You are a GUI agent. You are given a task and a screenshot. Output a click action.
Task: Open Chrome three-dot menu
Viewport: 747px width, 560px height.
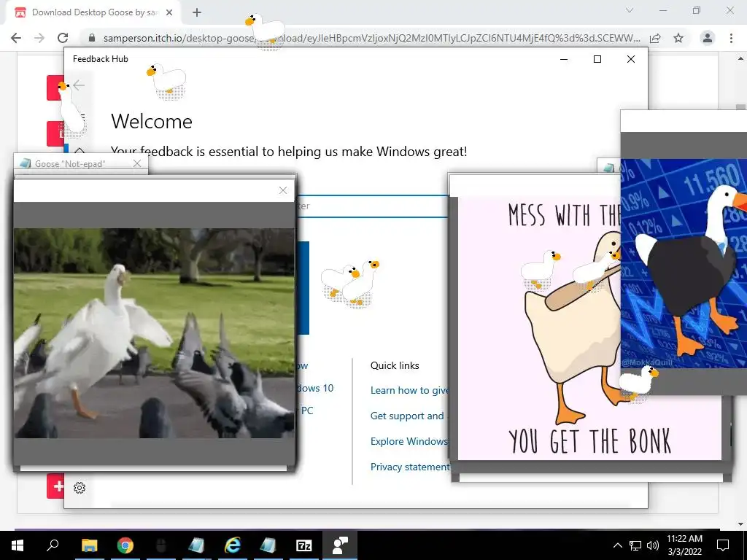(731, 38)
